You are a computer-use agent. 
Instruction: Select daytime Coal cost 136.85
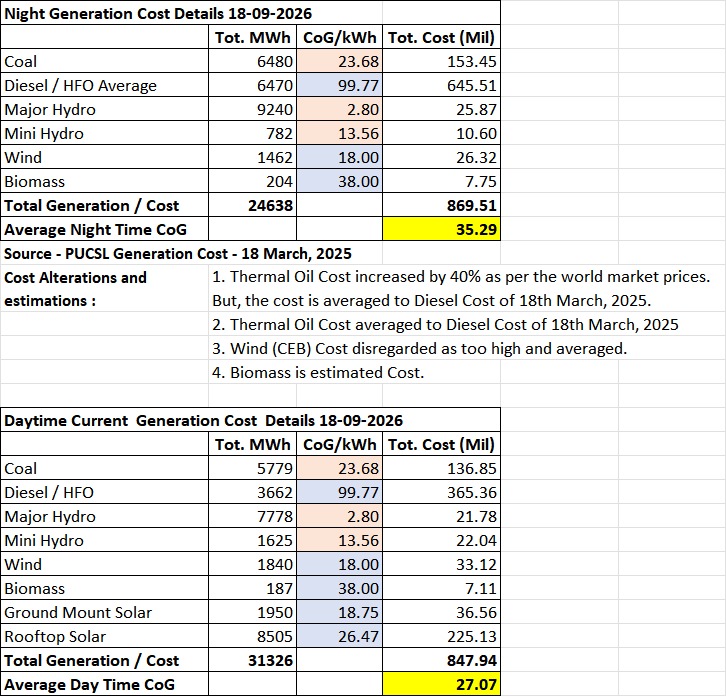[441, 468]
